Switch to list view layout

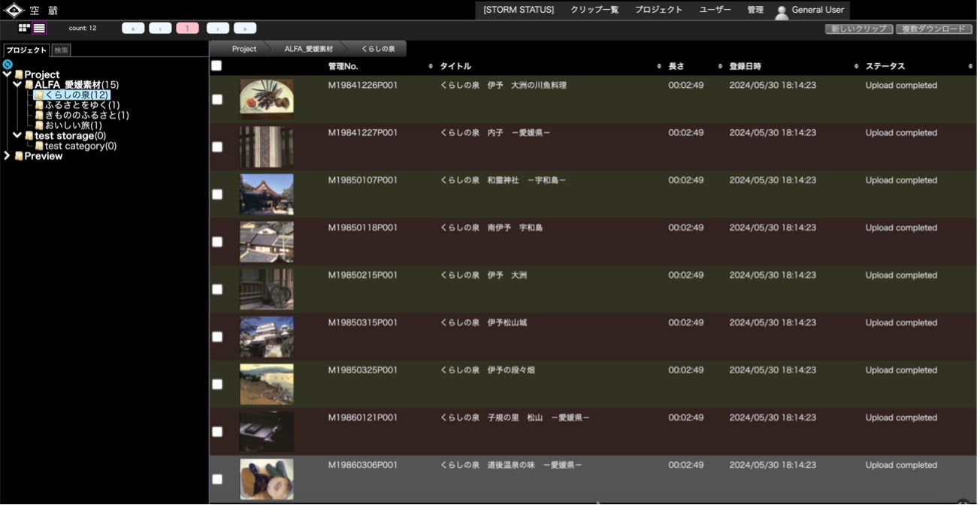click(39, 28)
